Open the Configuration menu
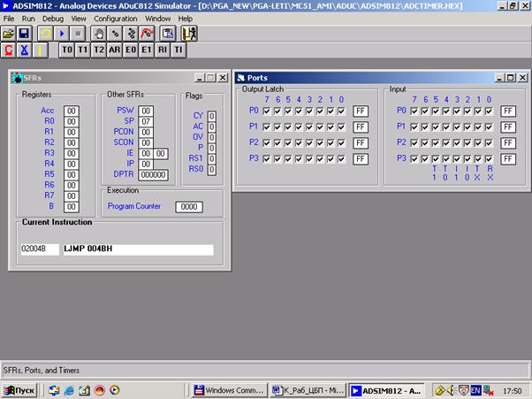Viewport: 532px width, 399px height. (116, 18)
